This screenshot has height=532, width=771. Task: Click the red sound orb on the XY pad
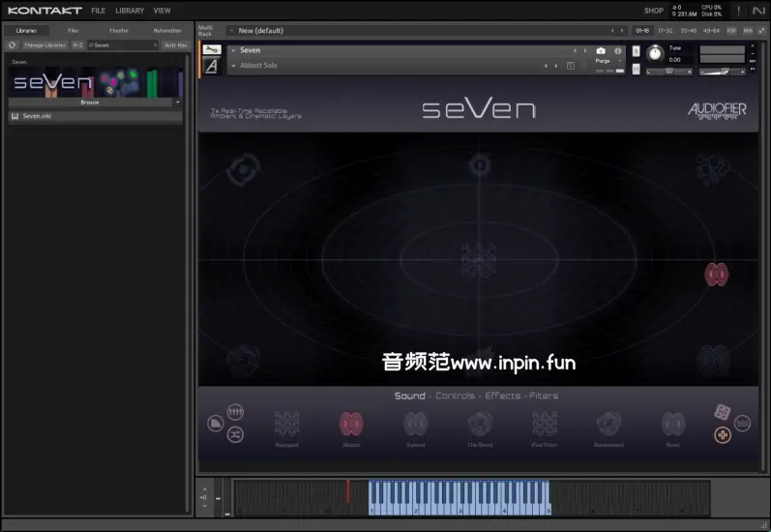click(x=717, y=275)
